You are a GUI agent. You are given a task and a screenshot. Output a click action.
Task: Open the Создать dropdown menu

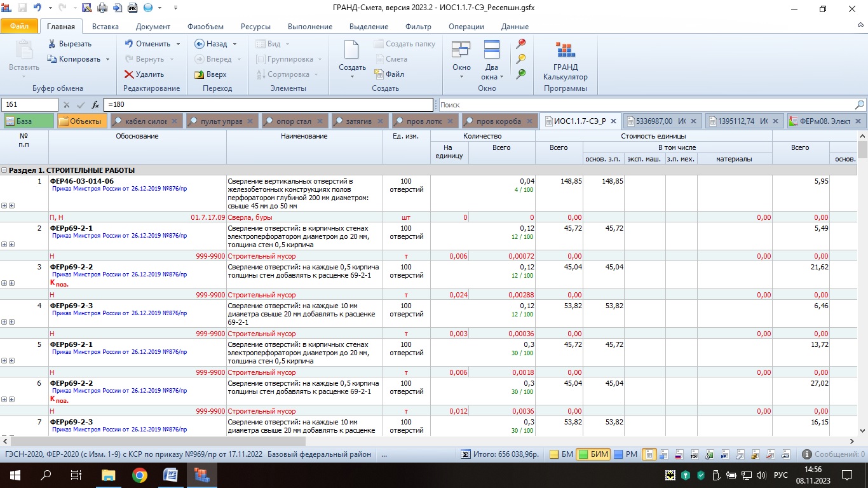pyautogui.click(x=352, y=77)
